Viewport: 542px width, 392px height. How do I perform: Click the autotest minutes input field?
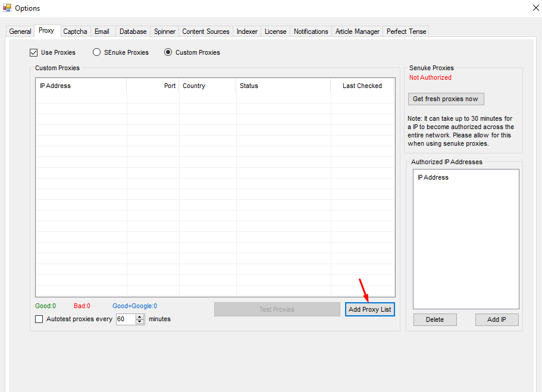[x=126, y=319]
